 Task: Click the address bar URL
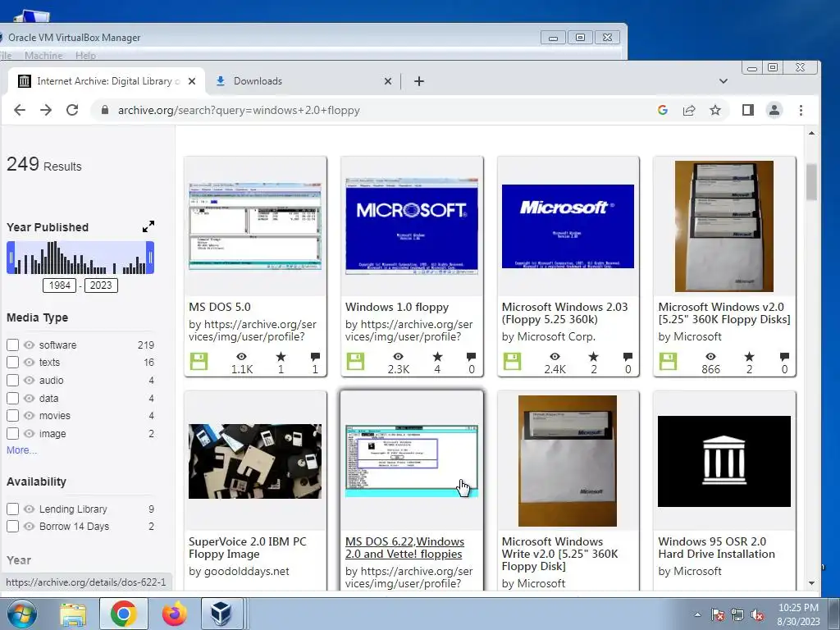[x=239, y=111]
